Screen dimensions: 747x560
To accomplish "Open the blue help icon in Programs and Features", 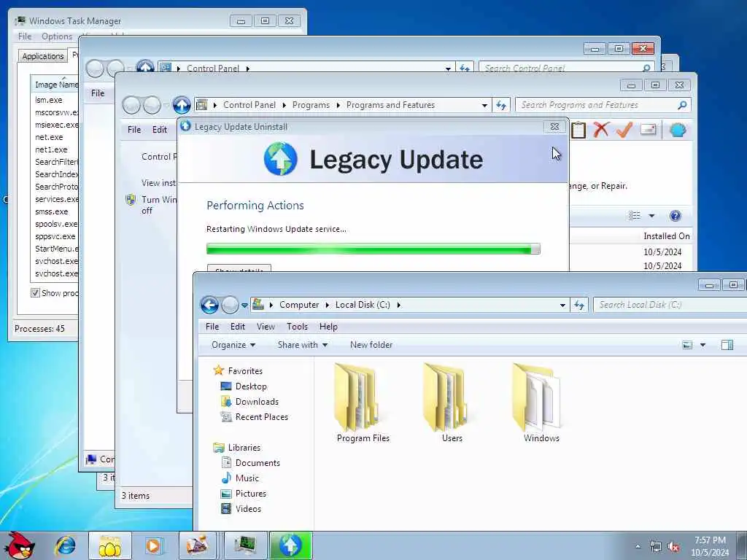I will coord(675,216).
